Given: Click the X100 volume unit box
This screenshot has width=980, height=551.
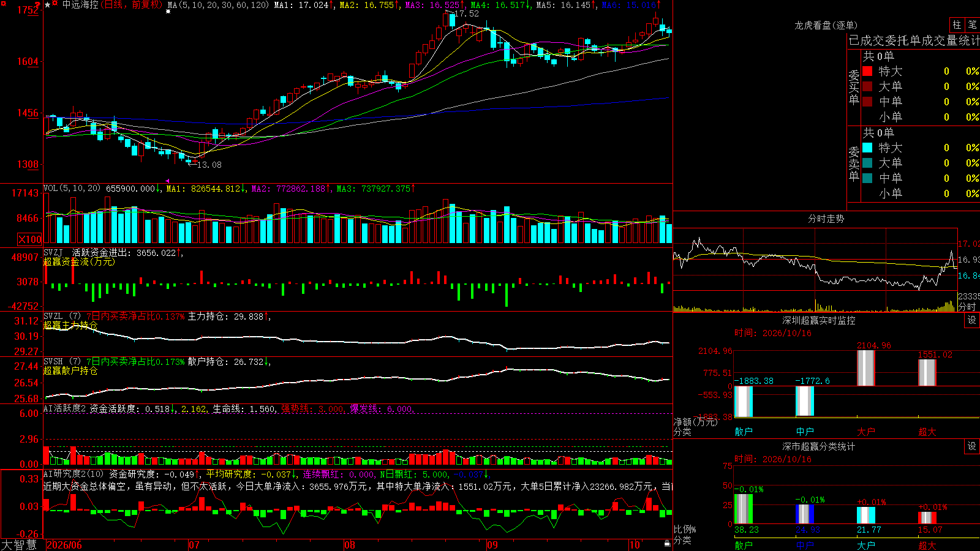Looking at the screenshot, I should click(29, 239).
